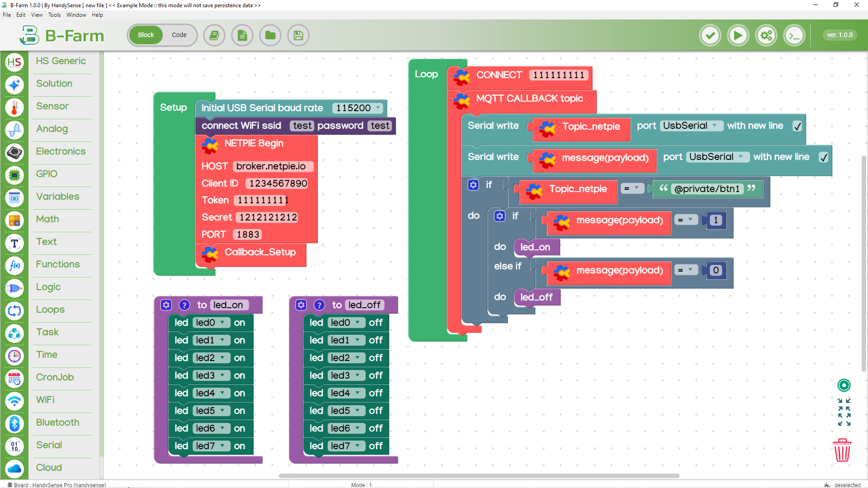
Task: Click the horizontal workspace scrollbar
Action: (x=479, y=475)
